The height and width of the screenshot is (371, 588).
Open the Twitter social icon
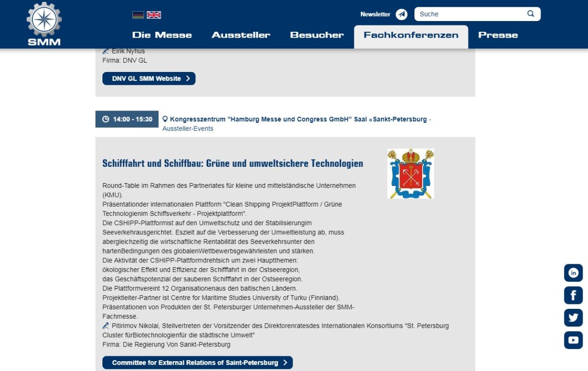pos(573,318)
